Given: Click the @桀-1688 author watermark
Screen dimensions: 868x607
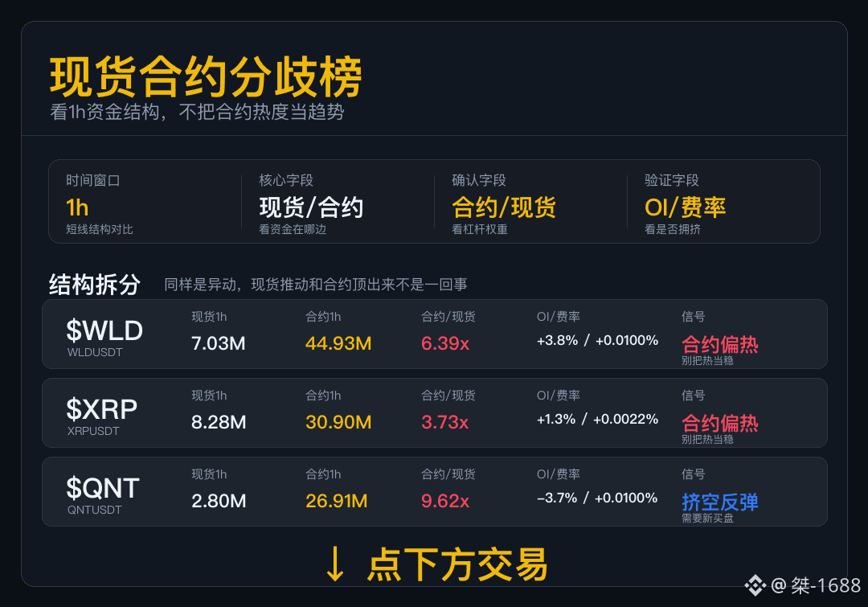Looking at the screenshot, I should pos(816,585).
